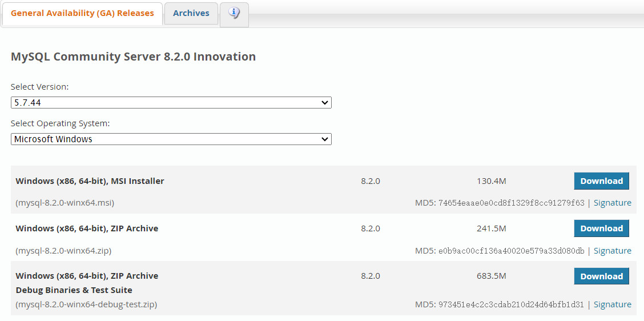Download the 241.5M ZIP Archive
644x321 pixels.
pos(601,228)
